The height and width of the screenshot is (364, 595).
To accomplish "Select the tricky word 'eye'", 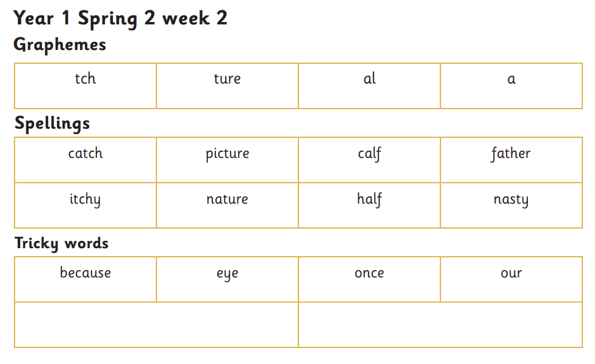I will pos(227,274).
